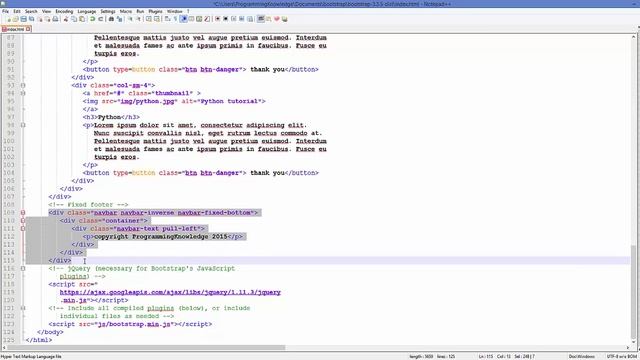Collapse the fold marker at line 94
Screen dimensions: 640x360
pos(23,93)
